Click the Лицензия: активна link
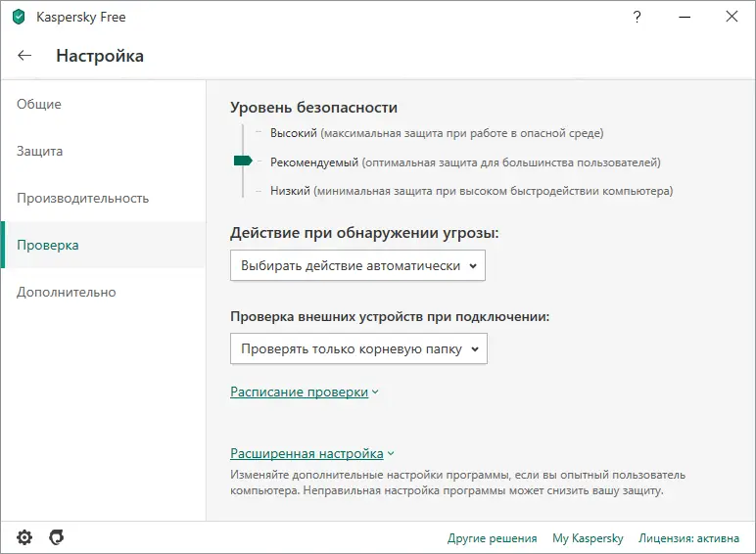Image resolution: width=756 pixels, height=554 pixels. [689, 538]
